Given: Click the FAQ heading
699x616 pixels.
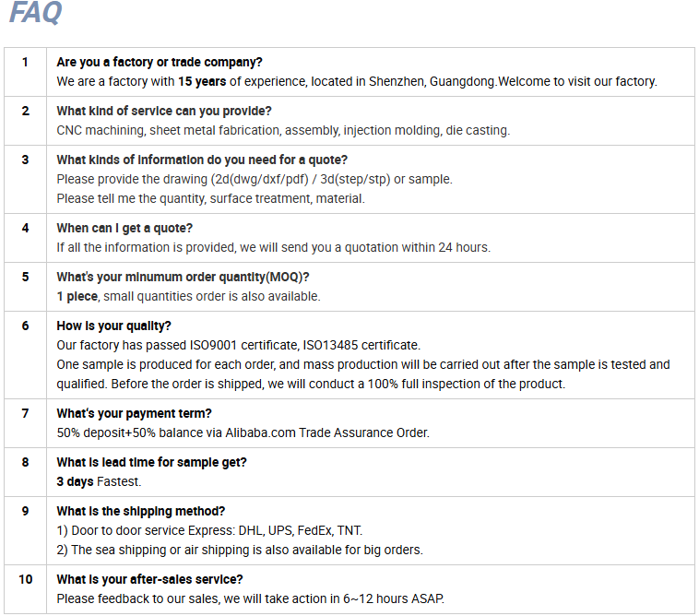Looking at the screenshot, I should coord(36,12).
